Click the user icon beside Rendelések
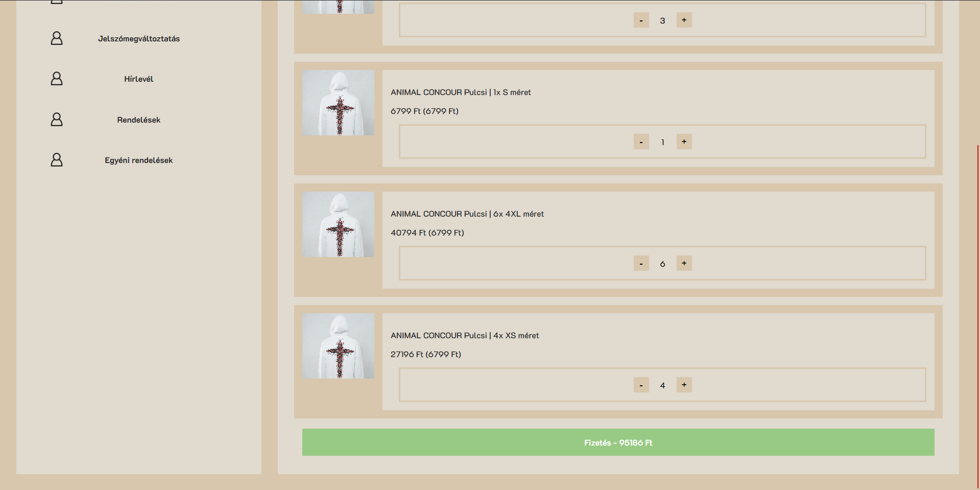Image resolution: width=980 pixels, height=490 pixels. tap(57, 120)
